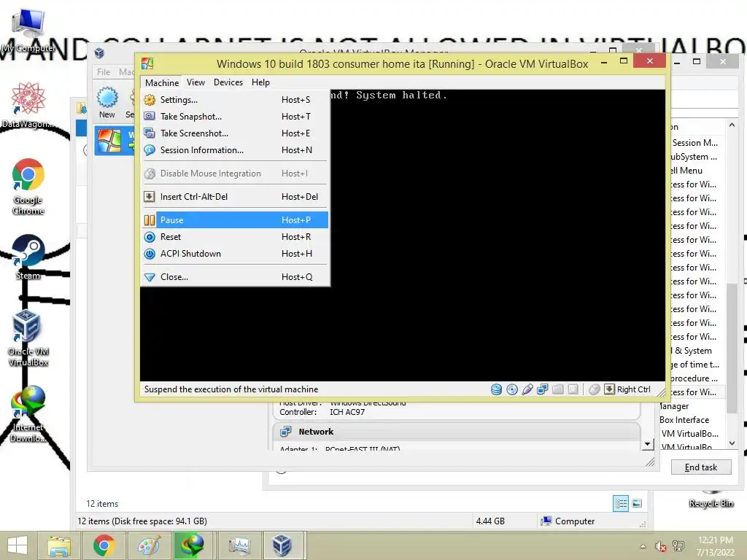Open the Devices menu
747x560 pixels.
(x=228, y=82)
